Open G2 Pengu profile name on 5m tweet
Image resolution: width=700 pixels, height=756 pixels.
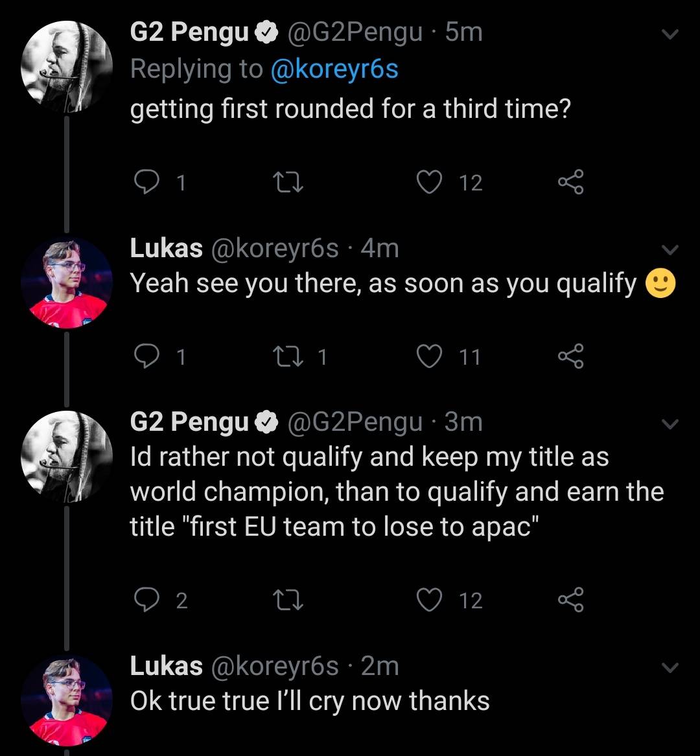(189, 32)
